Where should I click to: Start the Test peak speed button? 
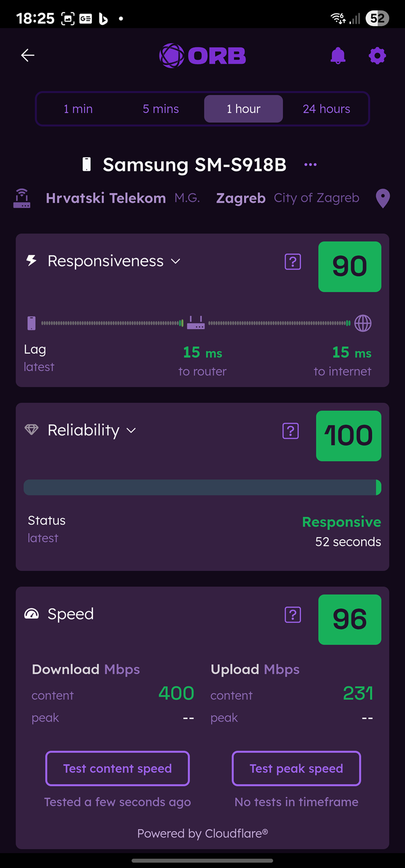[296, 769]
